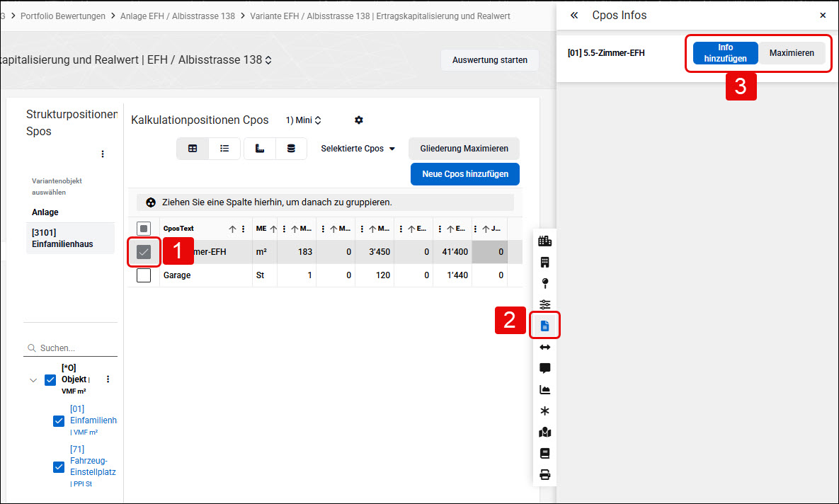This screenshot has width=839, height=504.
Task: Uncheck the 5.5-Zimmer-EFH row checkbox
Action: [144, 252]
